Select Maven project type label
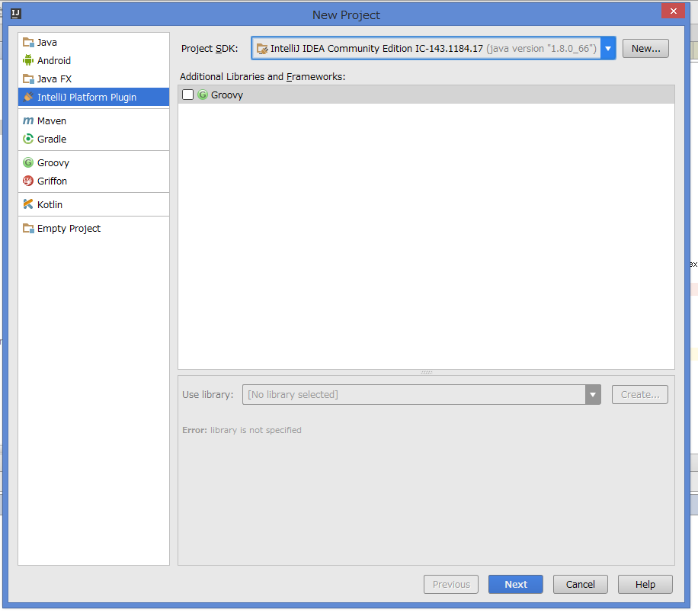698x616 pixels. (x=52, y=120)
